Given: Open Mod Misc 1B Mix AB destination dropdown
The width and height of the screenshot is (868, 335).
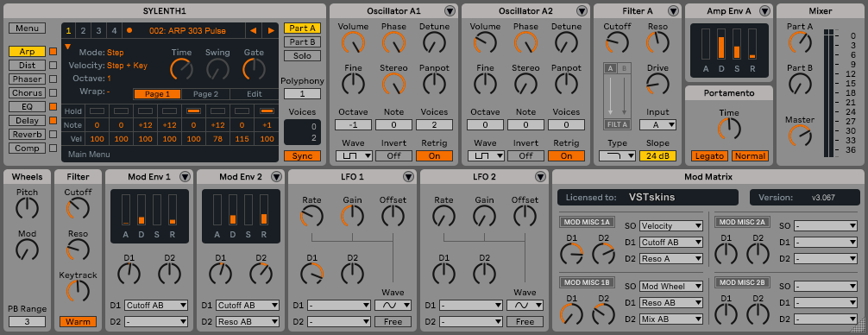Looking at the screenshot, I should click(671, 319).
